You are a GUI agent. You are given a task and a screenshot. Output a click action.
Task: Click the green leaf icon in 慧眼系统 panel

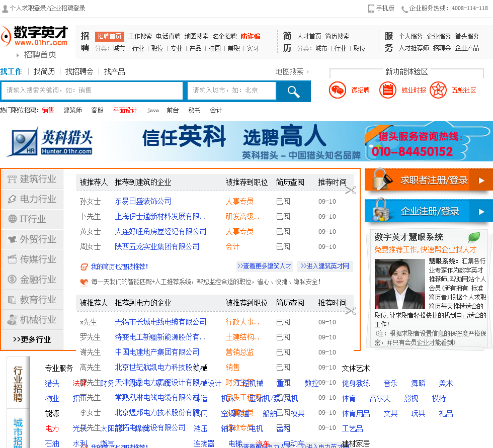(x=474, y=237)
